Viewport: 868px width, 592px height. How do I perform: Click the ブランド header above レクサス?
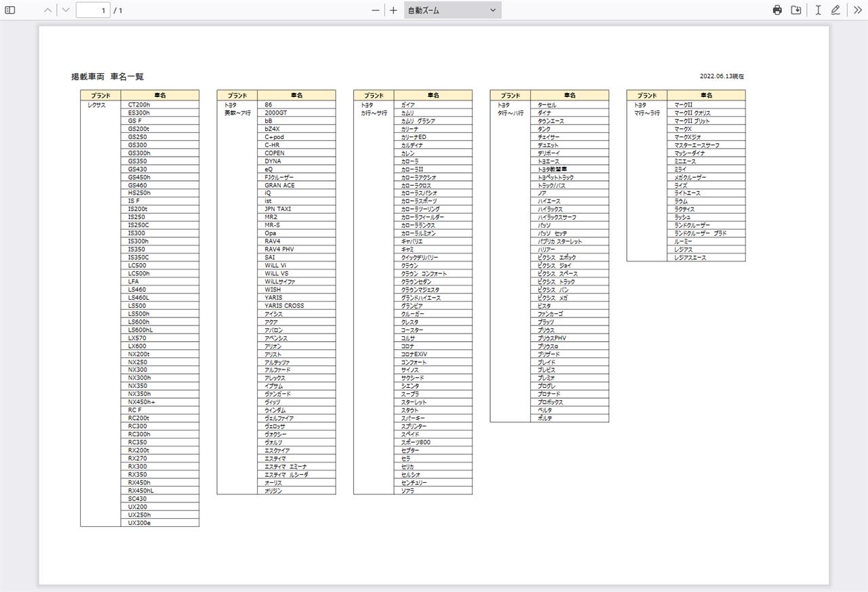pos(101,96)
